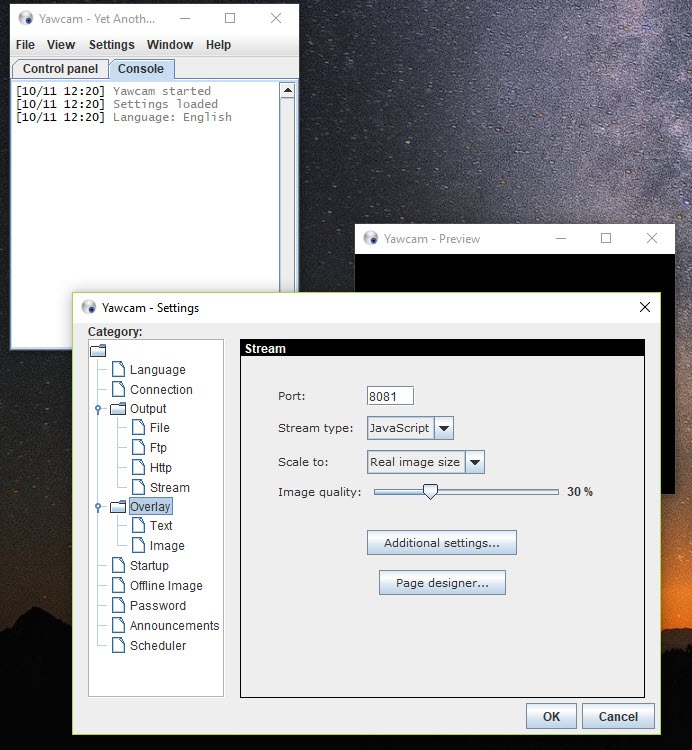
Task: Click the Password page icon
Action: (118, 605)
